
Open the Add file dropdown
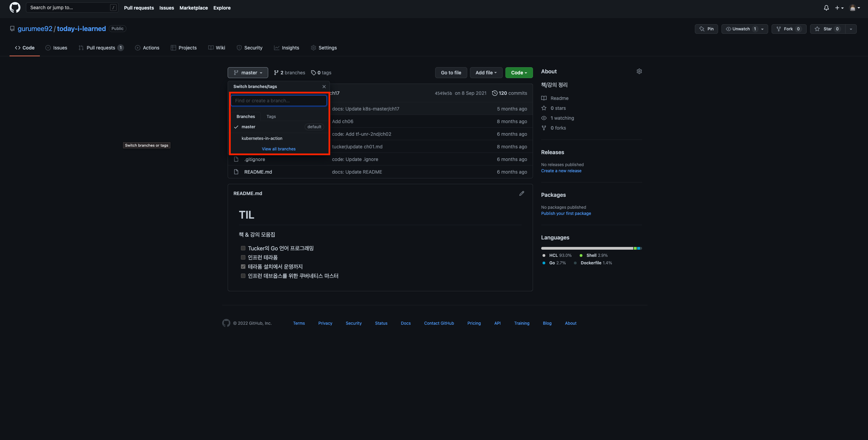[x=486, y=73]
